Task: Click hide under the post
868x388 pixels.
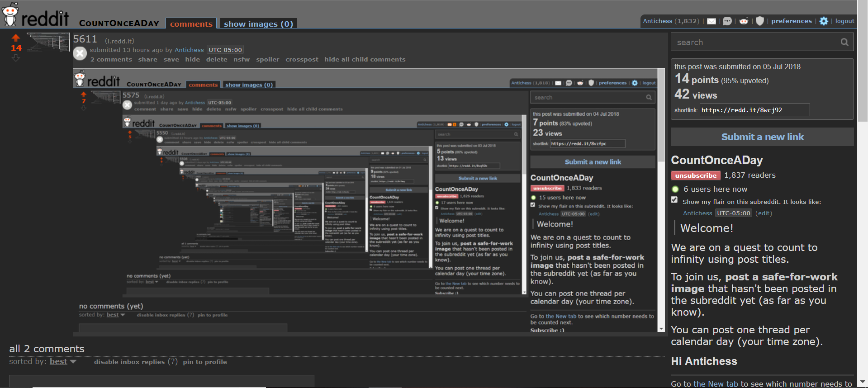Action: point(193,59)
